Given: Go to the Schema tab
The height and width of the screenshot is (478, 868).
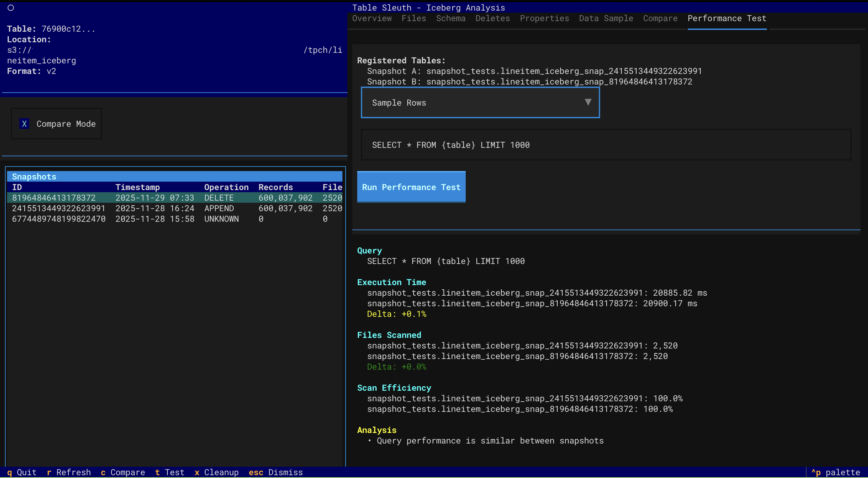Looking at the screenshot, I should point(451,18).
